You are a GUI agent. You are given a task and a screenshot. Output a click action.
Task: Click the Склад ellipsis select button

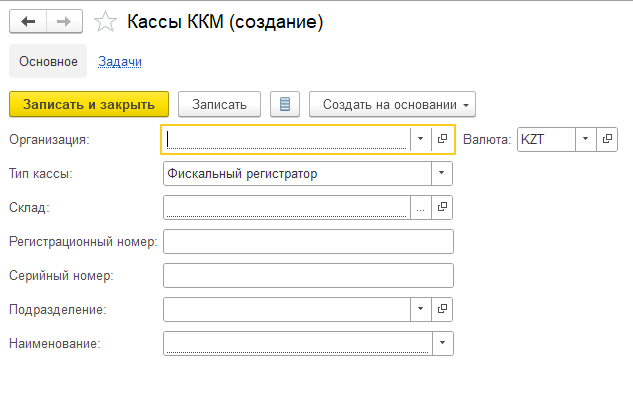click(421, 207)
